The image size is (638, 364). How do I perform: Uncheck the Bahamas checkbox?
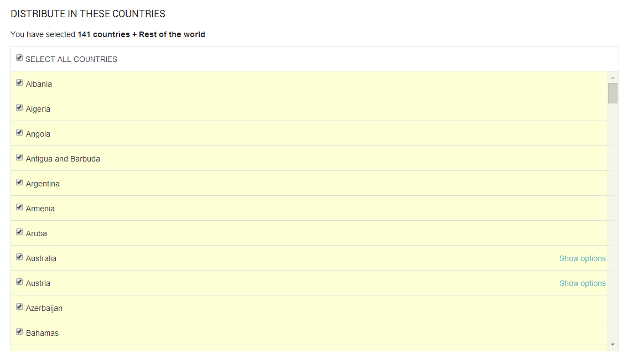pos(19,332)
